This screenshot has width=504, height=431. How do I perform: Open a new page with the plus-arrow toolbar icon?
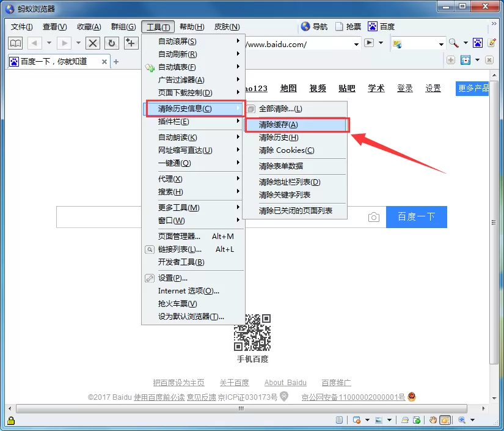[x=131, y=43]
